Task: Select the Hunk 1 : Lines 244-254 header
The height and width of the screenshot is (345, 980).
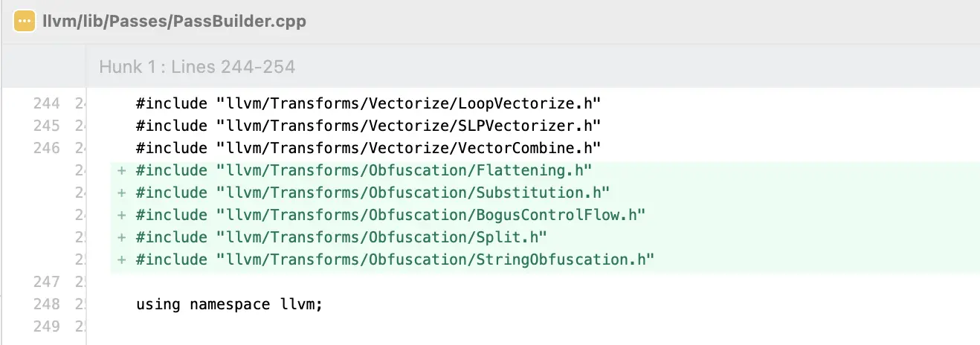Action: point(197,67)
